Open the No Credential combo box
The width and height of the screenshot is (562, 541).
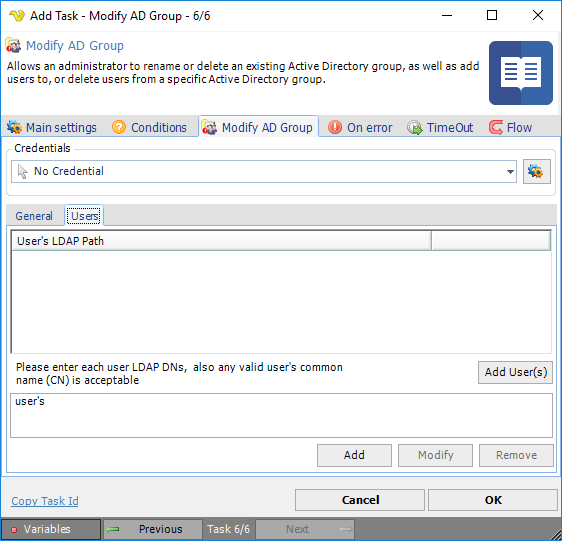point(264,172)
